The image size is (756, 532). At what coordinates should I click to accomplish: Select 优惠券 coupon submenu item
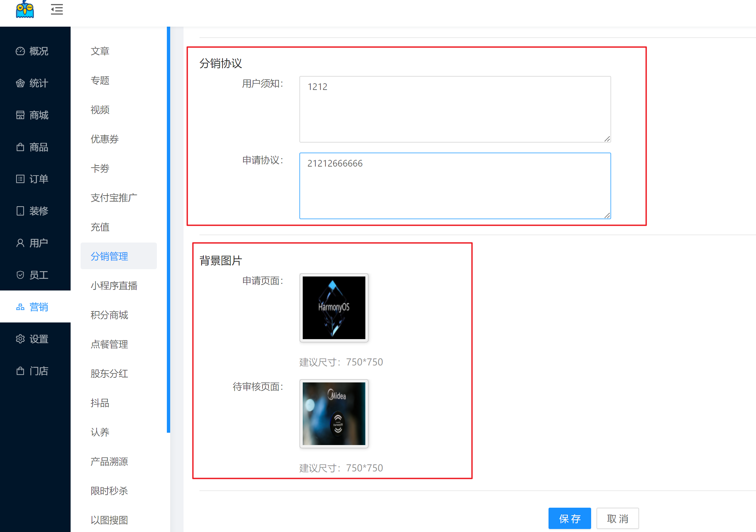tap(105, 139)
